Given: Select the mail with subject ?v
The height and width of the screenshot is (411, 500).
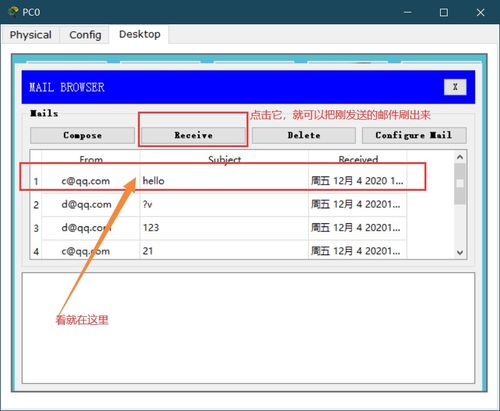Looking at the screenshot, I should [x=218, y=204].
